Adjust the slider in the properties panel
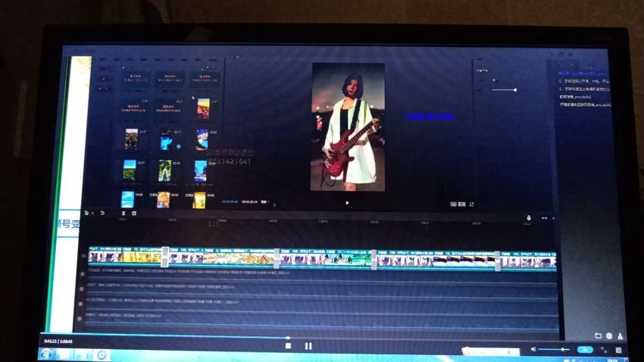The height and width of the screenshot is (362, 644). point(504,89)
